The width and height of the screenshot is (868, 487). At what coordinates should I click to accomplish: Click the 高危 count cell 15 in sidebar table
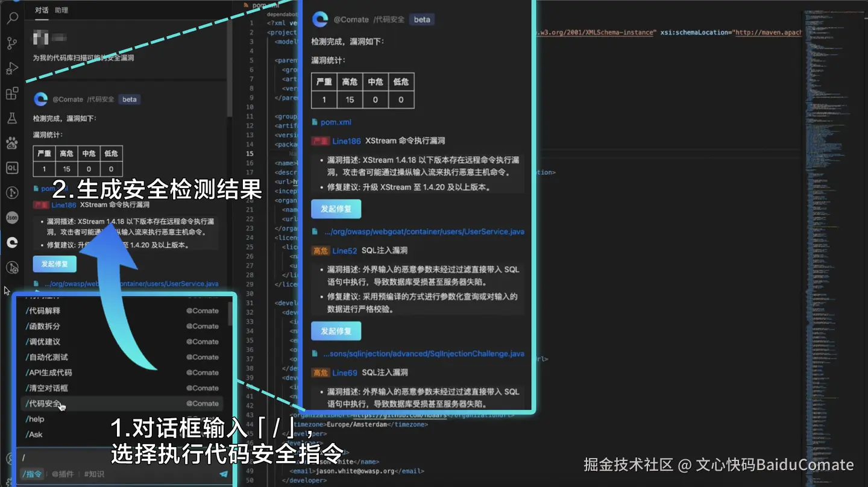[66, 169]
